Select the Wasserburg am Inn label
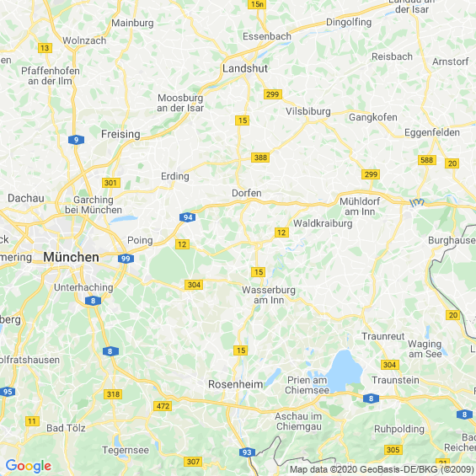 269,295
